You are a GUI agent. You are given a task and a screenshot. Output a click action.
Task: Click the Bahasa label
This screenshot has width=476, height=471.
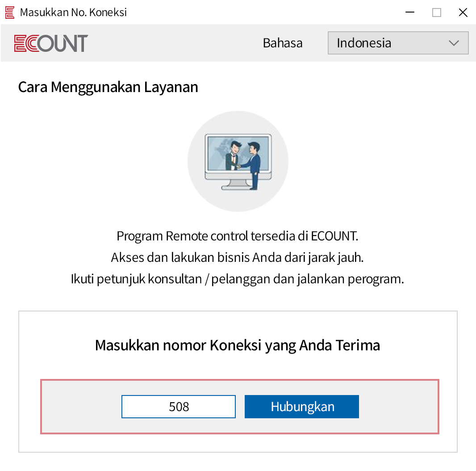coord(282,43)
